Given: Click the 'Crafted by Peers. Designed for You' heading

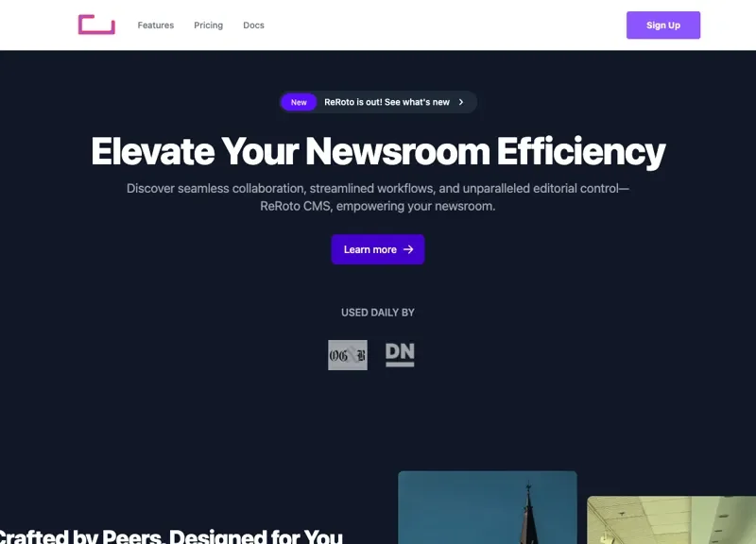Looking at the screenshot, I should tap(170, 535).
